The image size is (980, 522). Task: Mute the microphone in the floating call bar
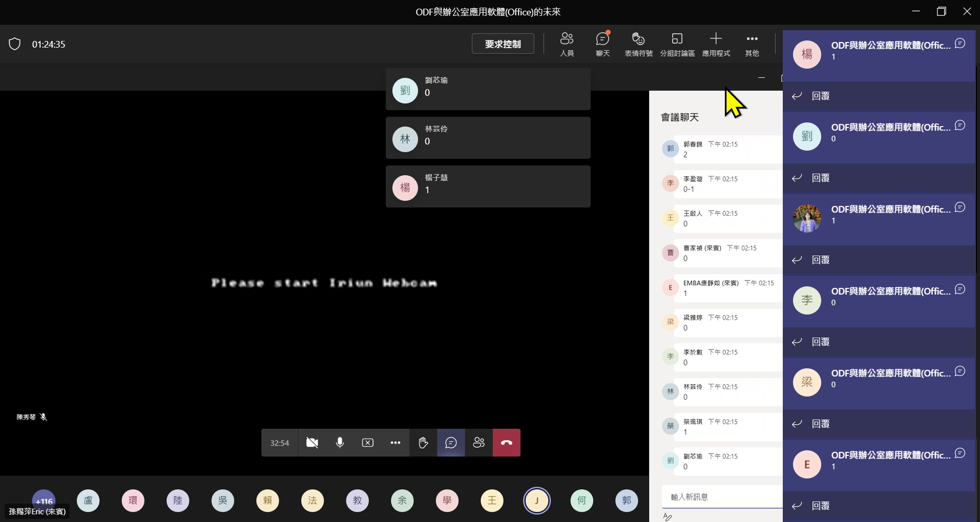tap(340, 443)
